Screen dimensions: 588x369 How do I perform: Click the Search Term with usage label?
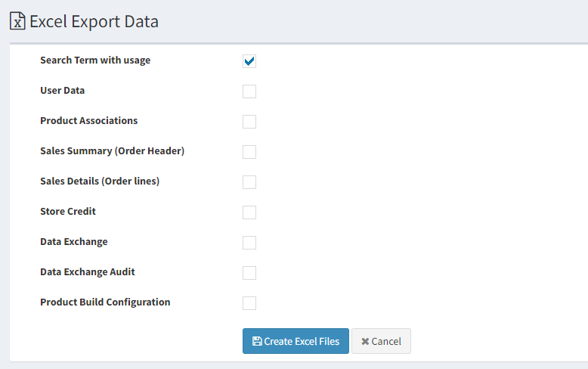(x=95, y=60)
